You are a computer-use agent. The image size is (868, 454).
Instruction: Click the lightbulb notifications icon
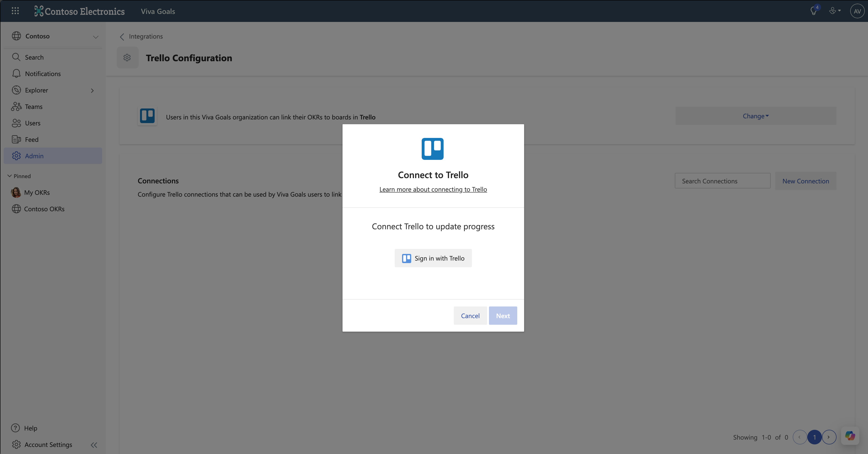(813, 11)
